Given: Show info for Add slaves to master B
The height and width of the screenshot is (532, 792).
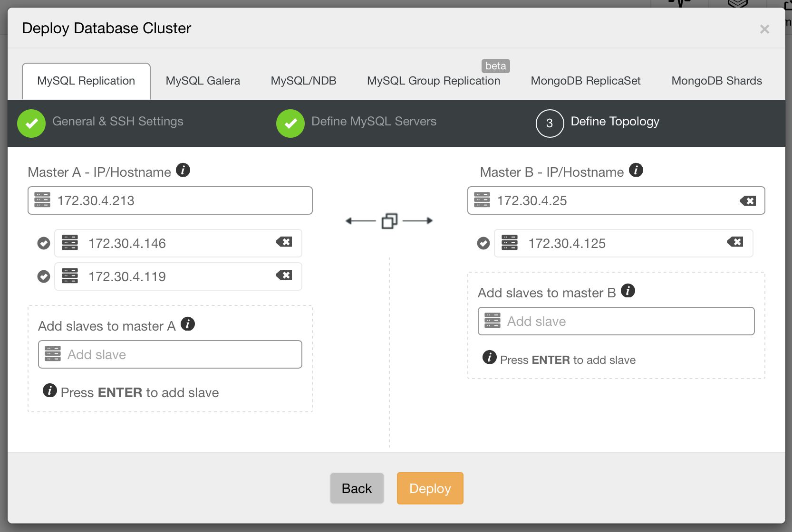Looking at the screenshot, I should pos(628,291).
